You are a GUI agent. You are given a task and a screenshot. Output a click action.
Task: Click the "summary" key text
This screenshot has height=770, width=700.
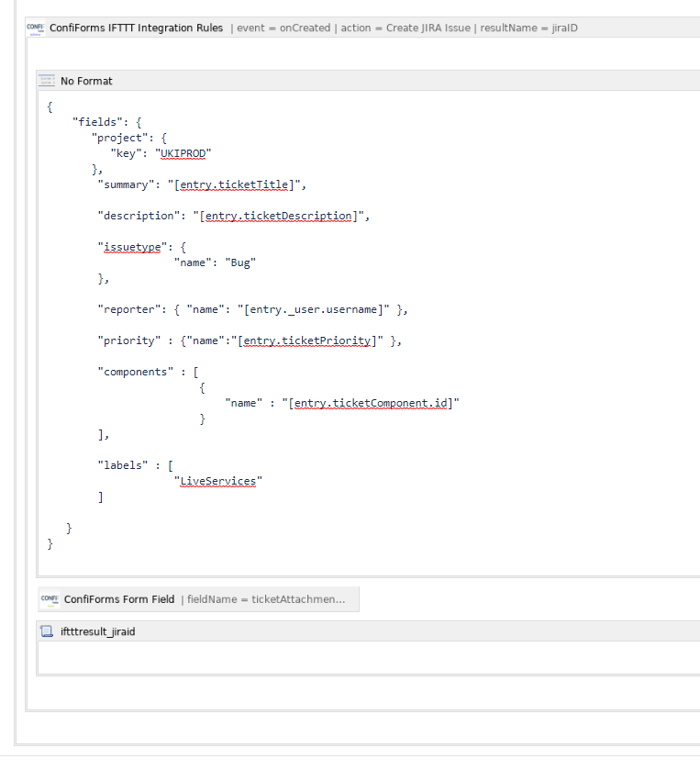pos(127,184)
